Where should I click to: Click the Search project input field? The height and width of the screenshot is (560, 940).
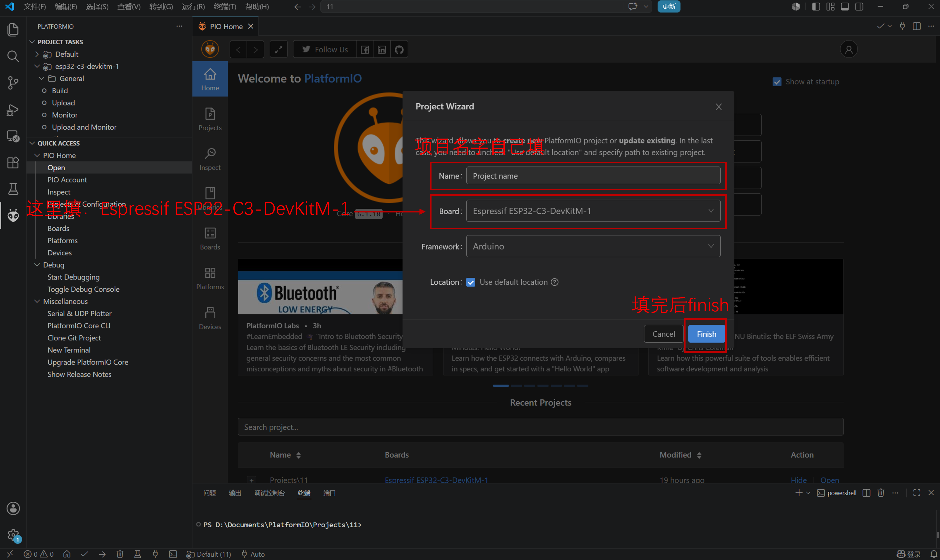click(x=541, y=427)
